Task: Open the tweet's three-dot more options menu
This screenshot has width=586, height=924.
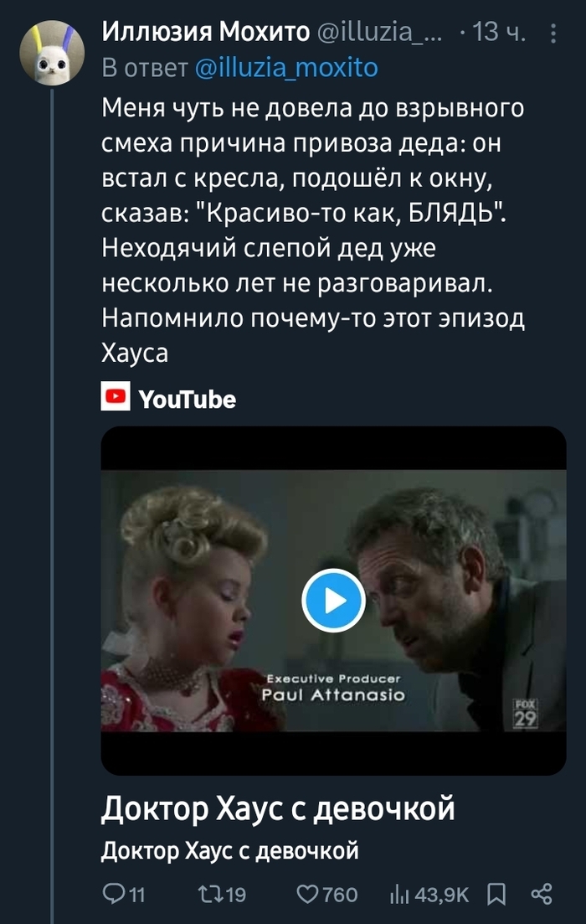Action: [x=553, y=34]
